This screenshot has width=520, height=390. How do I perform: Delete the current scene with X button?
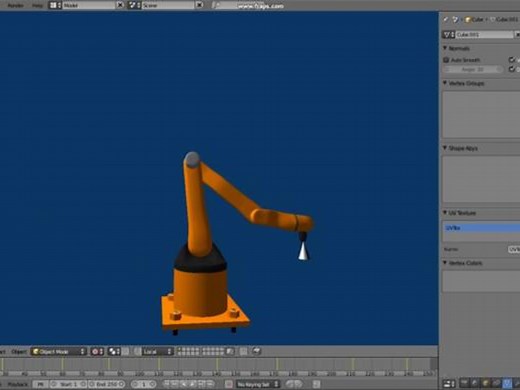pyautogui.click(x=199, y=5)
